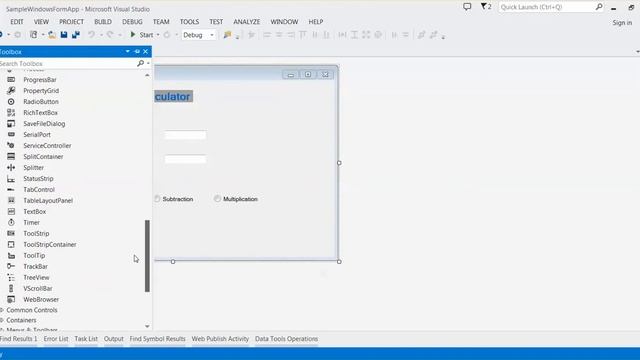The width and height of the screenshot is (640, 360).
Task: Select the StatusStrip toolbox icon
Action: point(11,179)
